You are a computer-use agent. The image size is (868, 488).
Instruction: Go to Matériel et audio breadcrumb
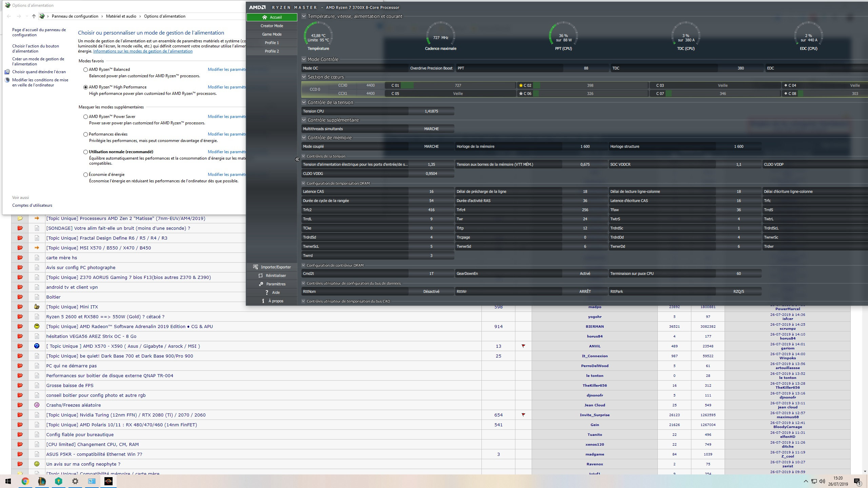click(x=121, y=16)
